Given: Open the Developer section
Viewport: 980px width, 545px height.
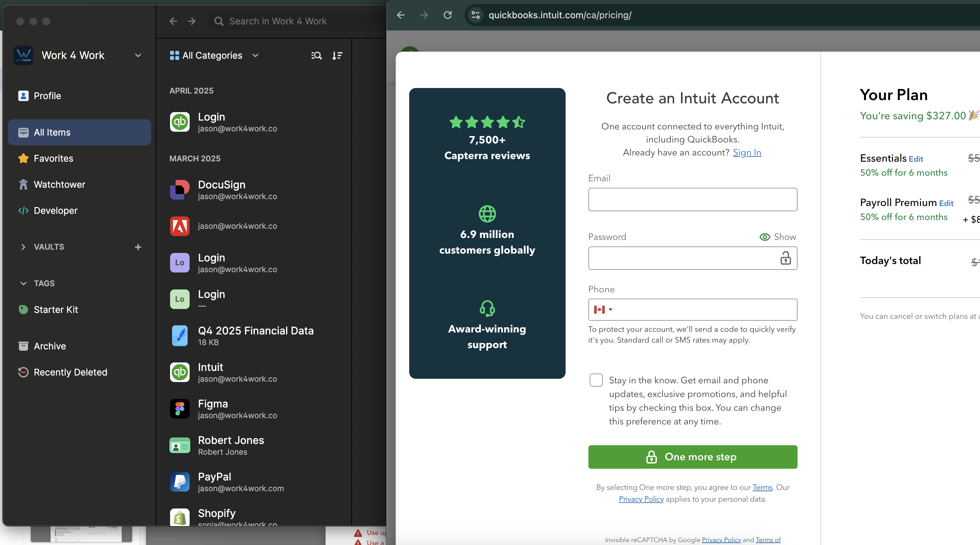Looking at the screenshot, I should (x=55, y=211).
